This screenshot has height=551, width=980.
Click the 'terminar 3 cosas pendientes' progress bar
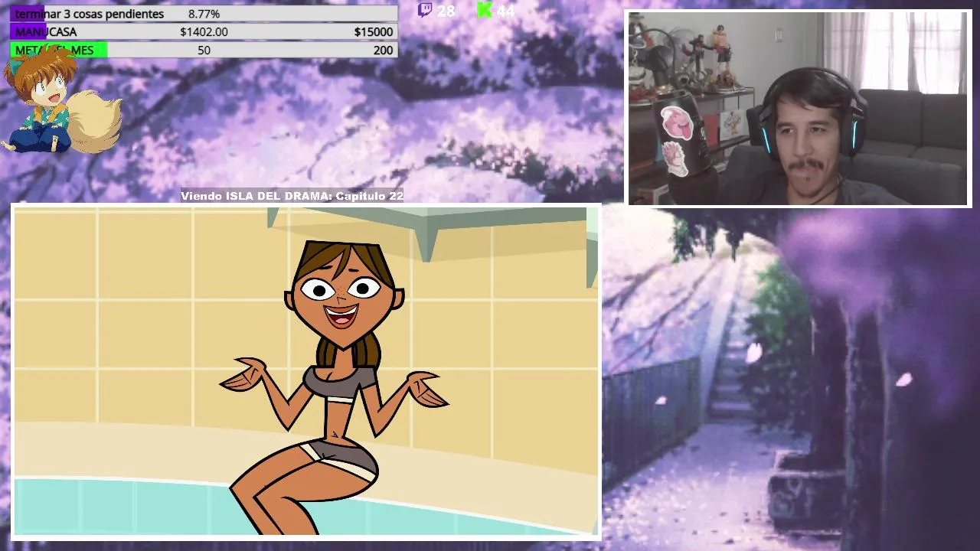[x=204, y=14]
